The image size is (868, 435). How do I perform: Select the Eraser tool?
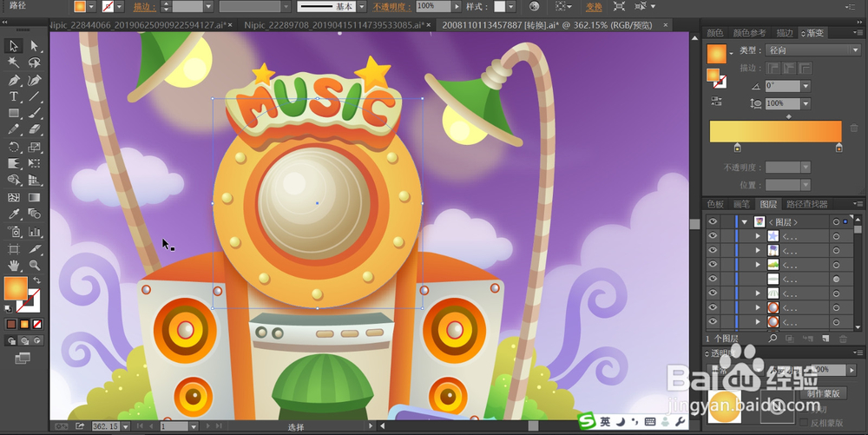coord(35,129)
